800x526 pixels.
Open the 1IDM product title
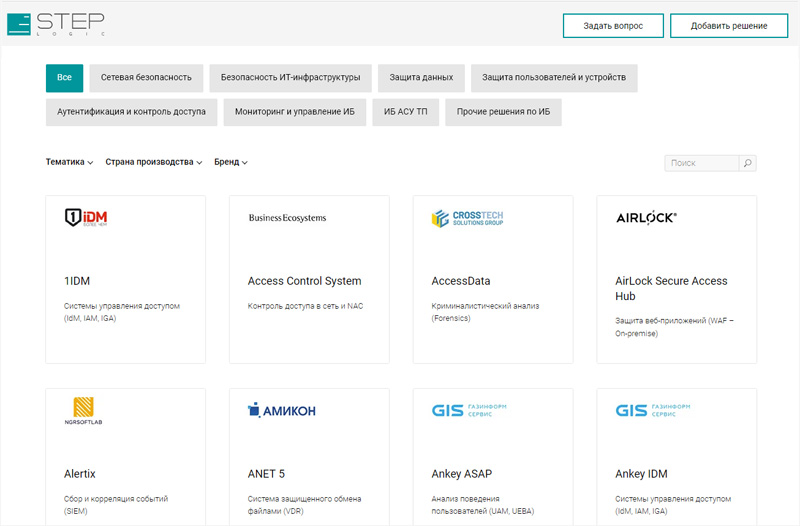(x=77, y=281)
